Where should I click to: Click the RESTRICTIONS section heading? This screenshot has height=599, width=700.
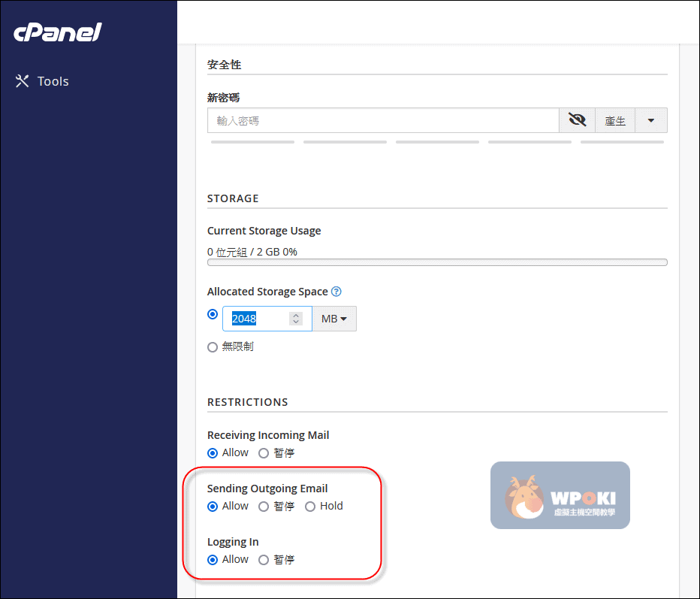click(x=248, y=402)
